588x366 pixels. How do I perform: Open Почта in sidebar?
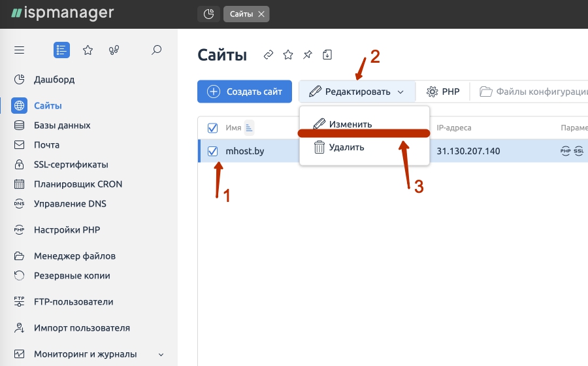click(46, 144)
